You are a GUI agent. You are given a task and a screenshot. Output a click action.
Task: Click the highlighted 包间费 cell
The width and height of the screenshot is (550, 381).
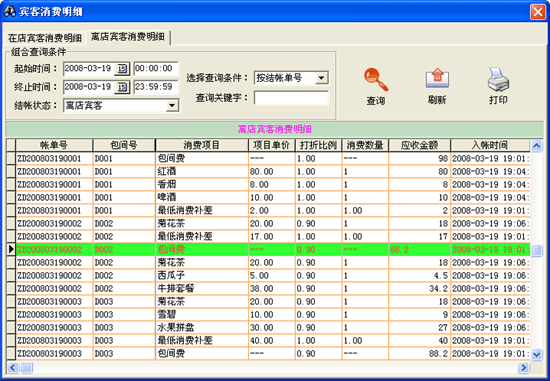[x=202, y=249]
